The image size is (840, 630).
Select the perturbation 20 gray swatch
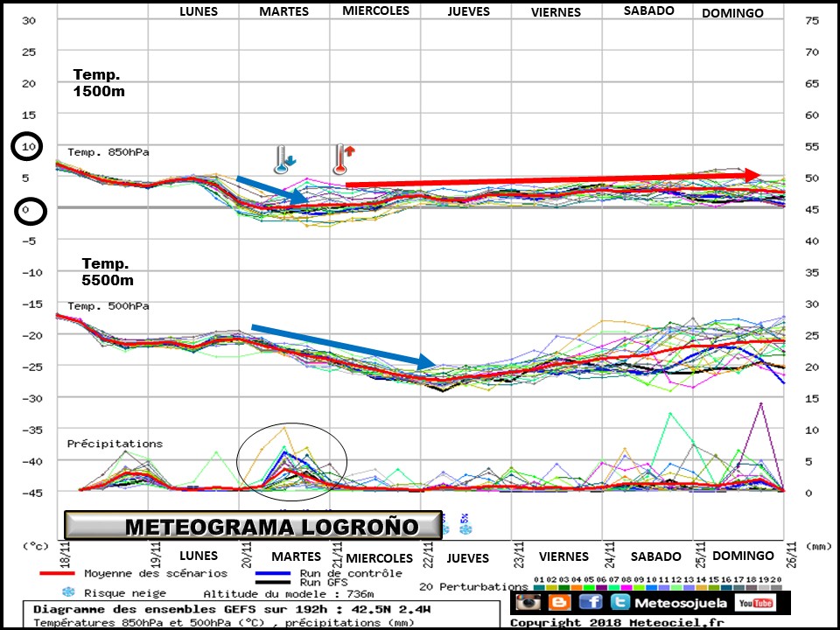tap(776, 588)
